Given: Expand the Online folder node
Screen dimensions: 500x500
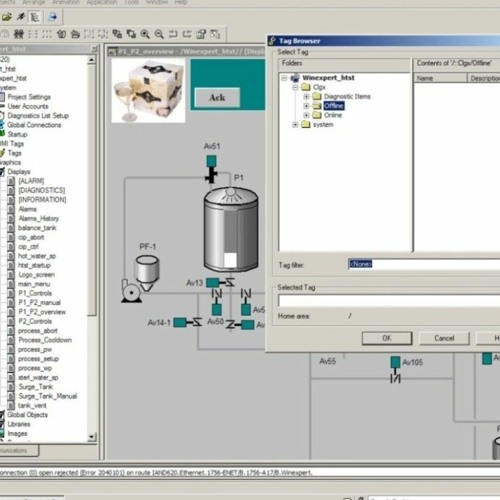Looking at the screenshot, I should coord(306,115).
